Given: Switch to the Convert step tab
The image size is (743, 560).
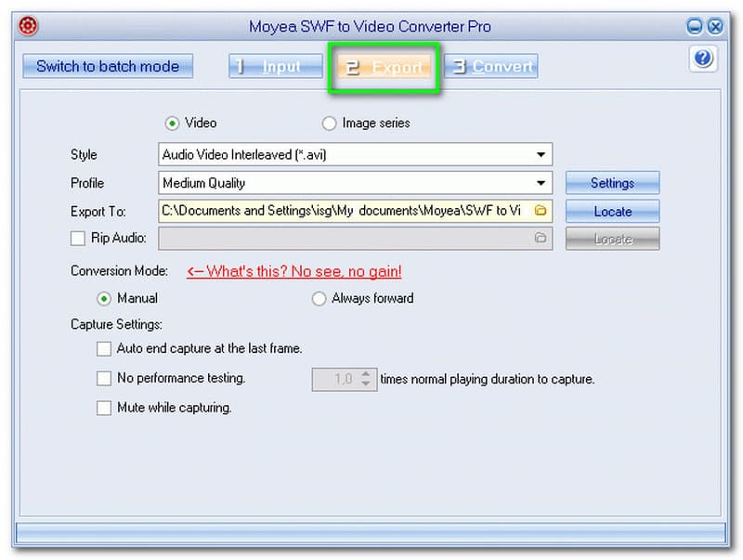Looking at the screenshot, I should (x=491, y=67).
